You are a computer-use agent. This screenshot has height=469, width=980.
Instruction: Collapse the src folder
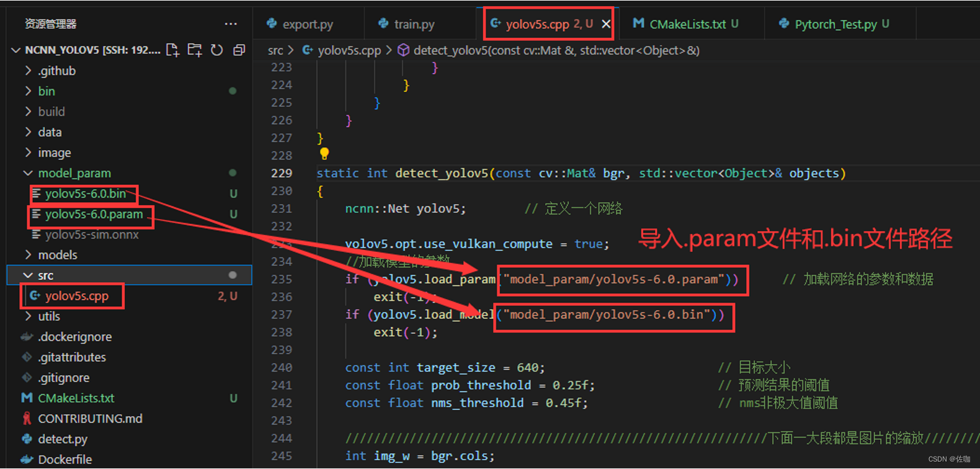28,275
